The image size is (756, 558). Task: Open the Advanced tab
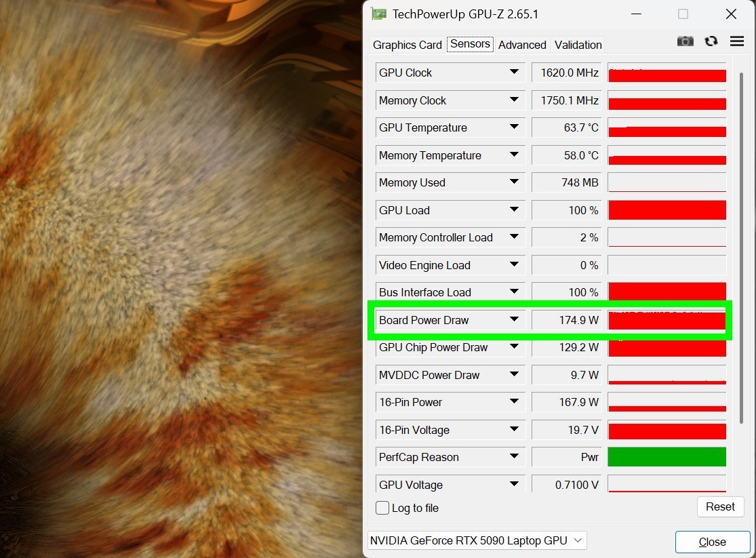click(522, 45)
